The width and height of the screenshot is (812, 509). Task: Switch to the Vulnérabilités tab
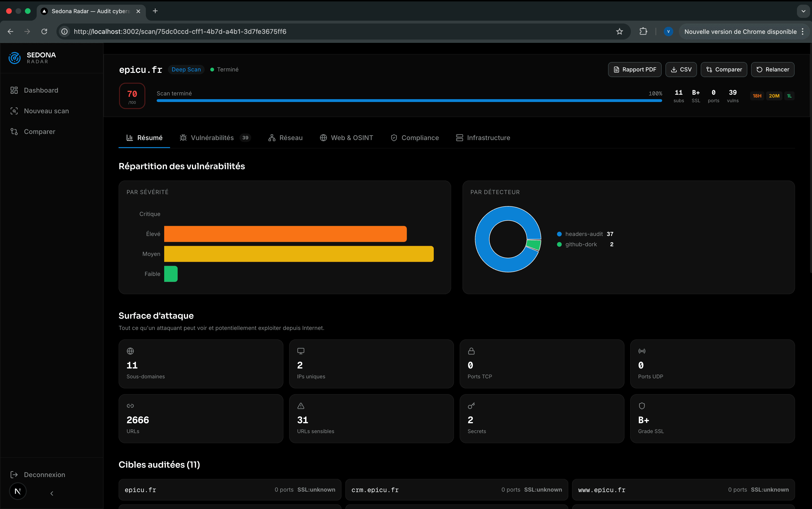click(212, 138)
